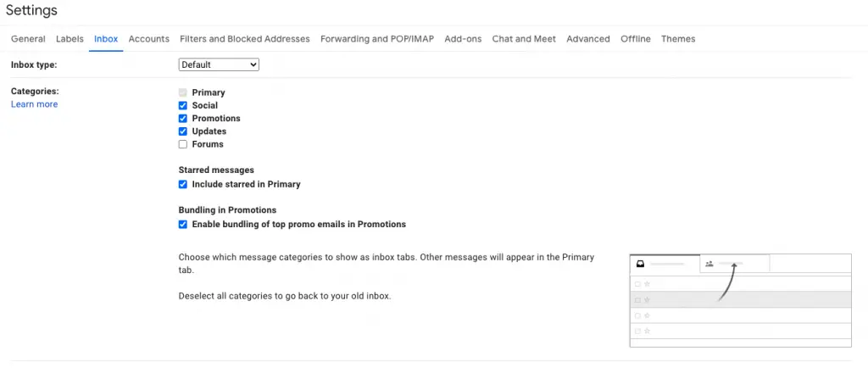Click the curved arrow in the preview illustration
This screenshot has width=868, height=368.
726,282
